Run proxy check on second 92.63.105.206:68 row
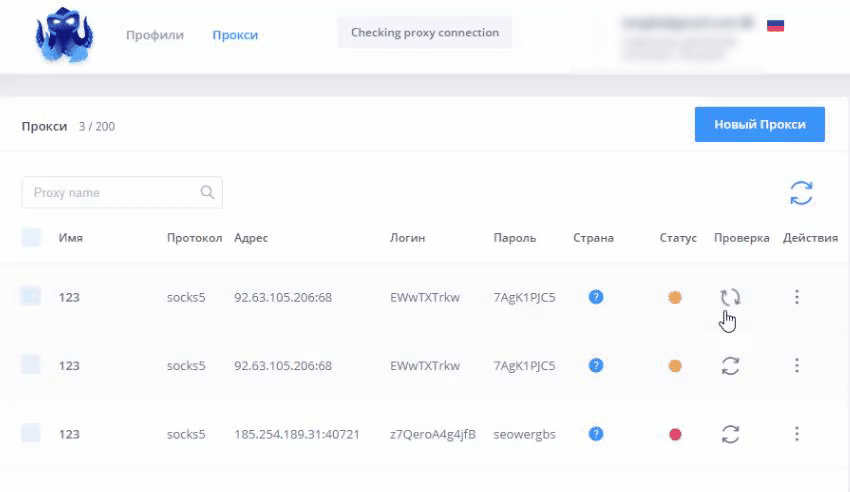Image resolution: width=850 pixels, height=492 pixels. click(730, 366)
